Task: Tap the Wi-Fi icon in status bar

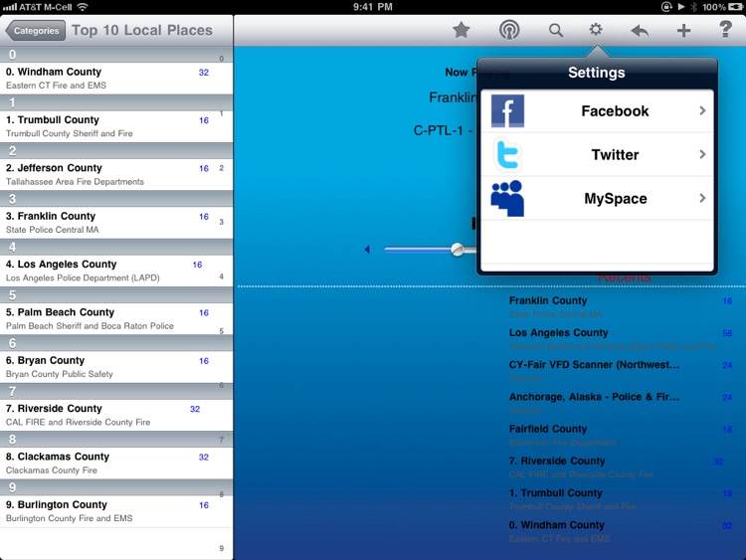Action: click(x=83, y=7)
